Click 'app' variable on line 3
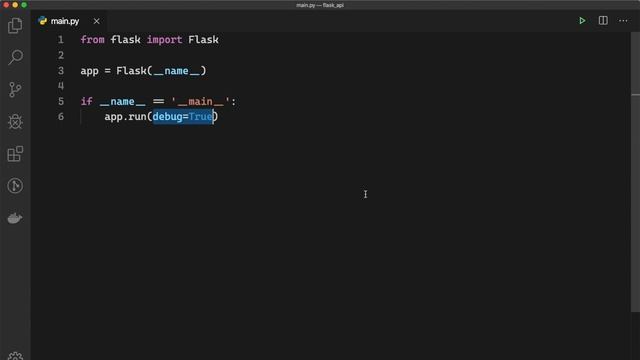Image resolution: width=640 pixels, height=360 pixels. click(x=89, y=71)
